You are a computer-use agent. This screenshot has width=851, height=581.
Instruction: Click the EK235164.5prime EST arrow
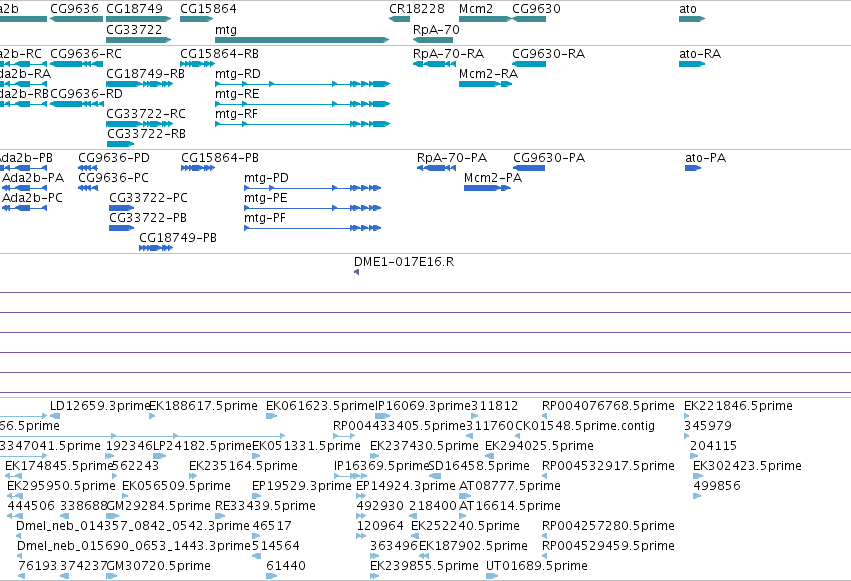pyautogui.click(x=192, y=476)
